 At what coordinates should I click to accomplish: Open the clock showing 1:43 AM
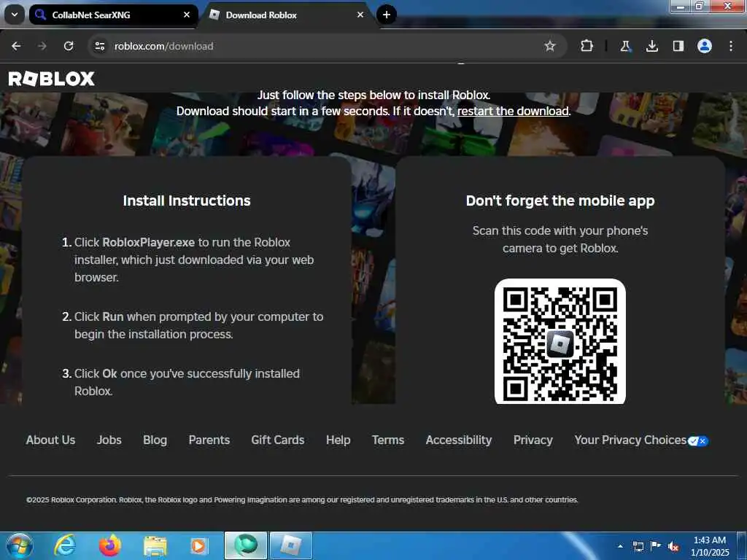[710, 546]
